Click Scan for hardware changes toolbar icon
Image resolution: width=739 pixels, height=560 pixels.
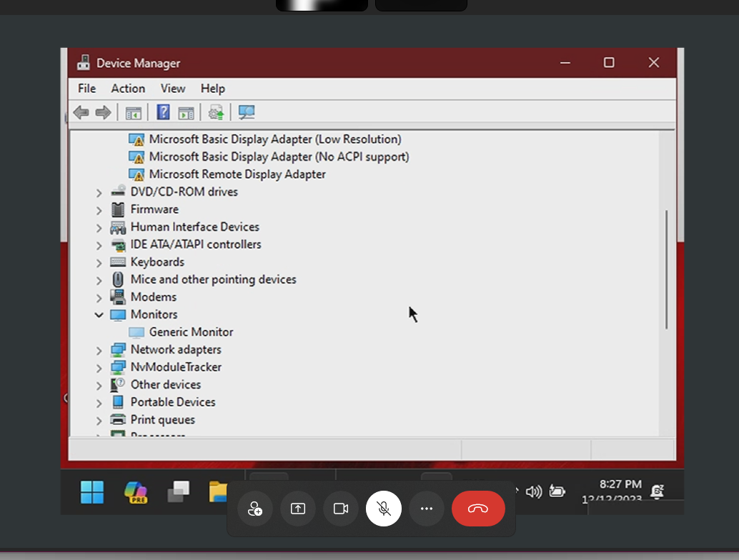pos(247,112)
